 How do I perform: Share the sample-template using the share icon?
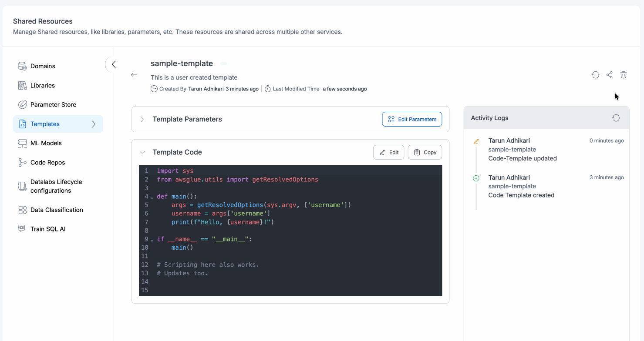610,75
